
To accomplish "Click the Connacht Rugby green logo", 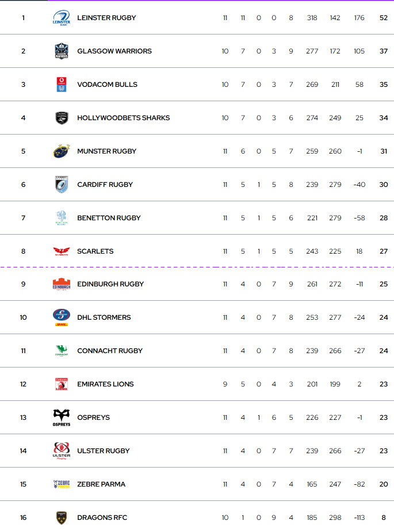I will (62, 351).
